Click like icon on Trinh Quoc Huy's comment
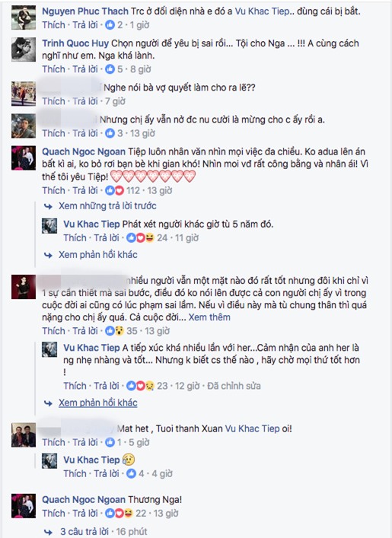The image size is (392, 538). click(110, 69)
